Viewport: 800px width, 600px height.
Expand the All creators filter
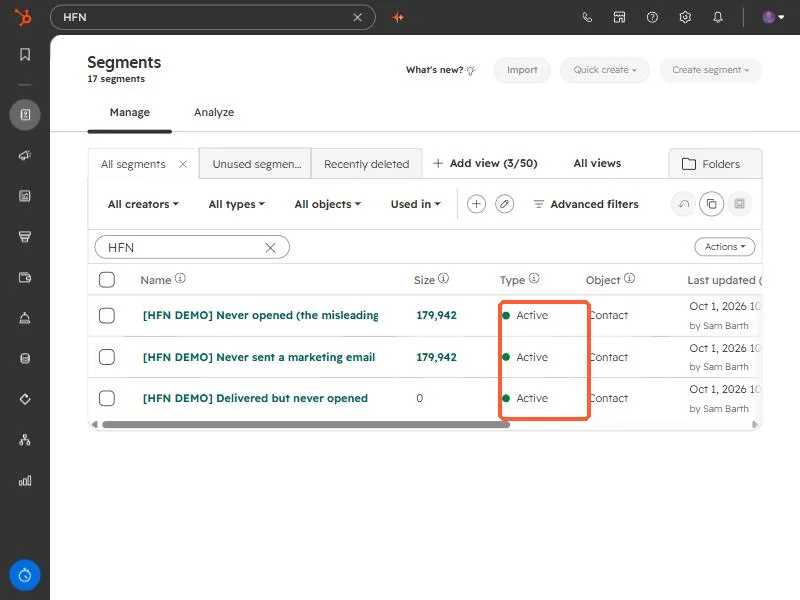pos(143,204)
